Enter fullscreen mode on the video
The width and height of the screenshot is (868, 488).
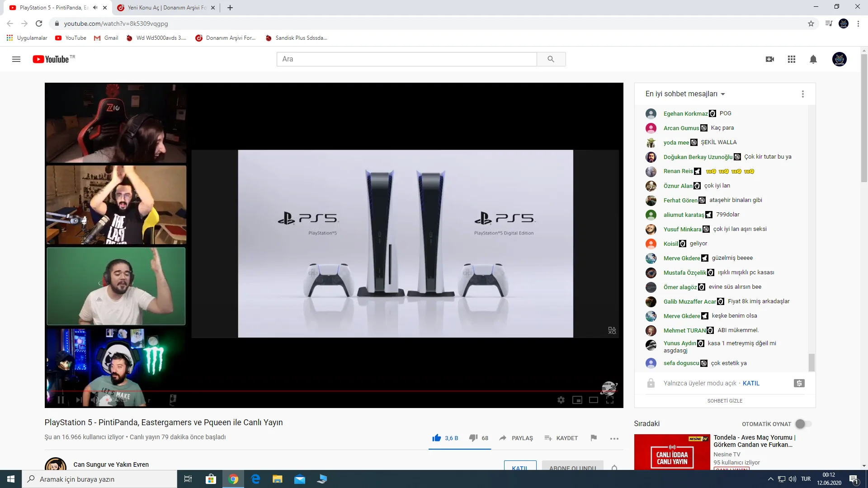[x=610, y=400]
